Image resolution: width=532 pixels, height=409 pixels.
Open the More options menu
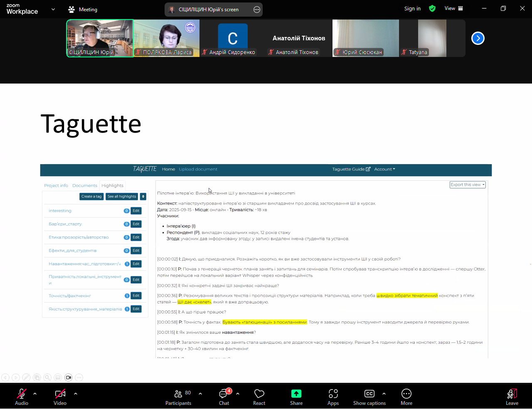tap(406, 394)
